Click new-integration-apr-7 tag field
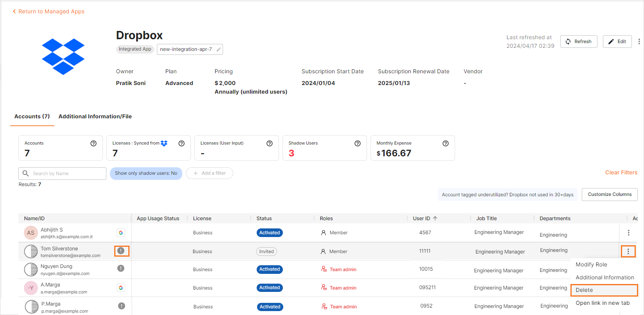This screenshot has width=644, height=315. [190, 49]
